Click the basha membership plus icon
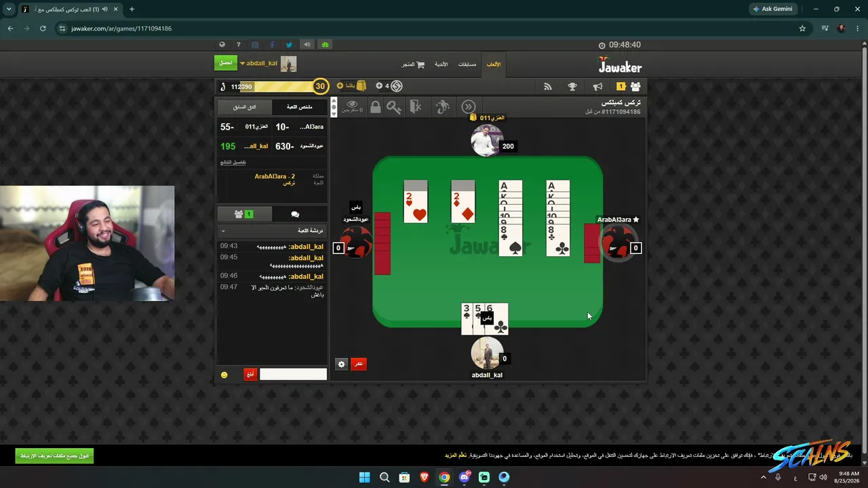Screen dimensions: 868x488 (340, 86)
